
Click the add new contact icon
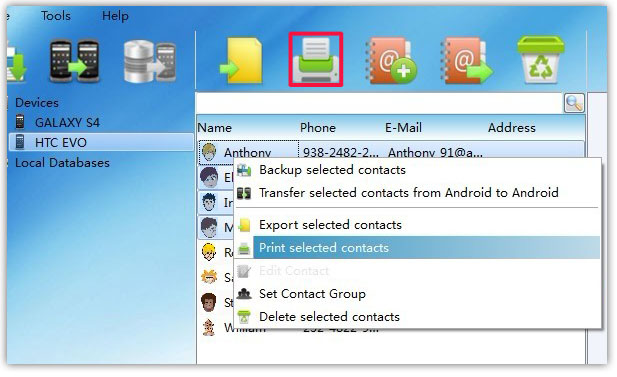(391, 60)
